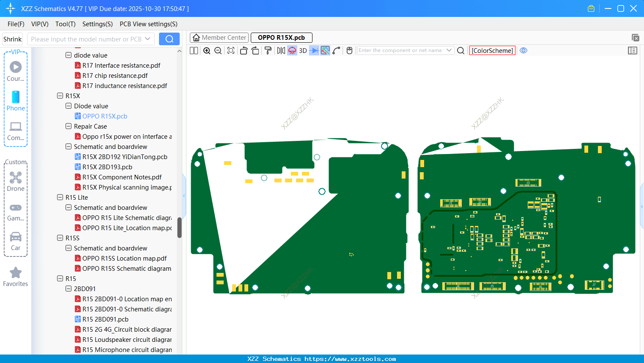Collapse the R15 tree node
Screen dimensions: 644x363
(60, 278)
